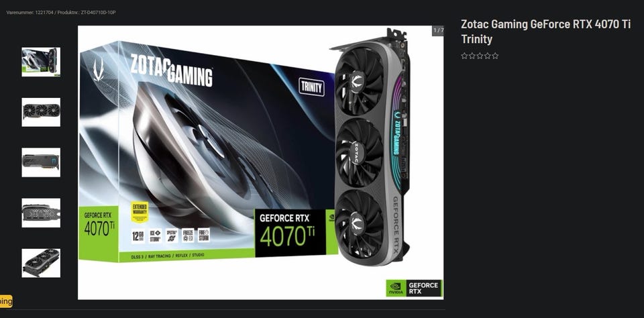Click the 1 / 7 image counter
Viewport: 644px width, 318px height.
point(438,30)
